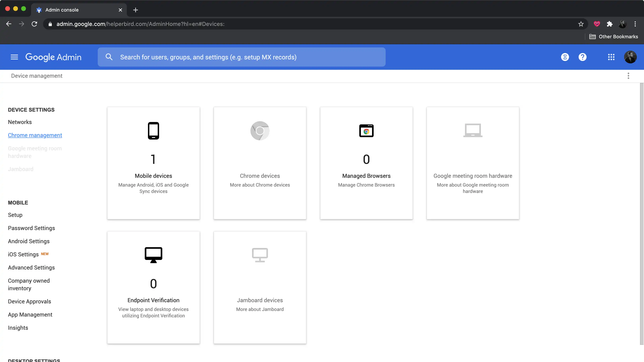Open Advanced Settings
Image resolution: width=644 pixels, height=362 pixels.
[x=31, y=268]
